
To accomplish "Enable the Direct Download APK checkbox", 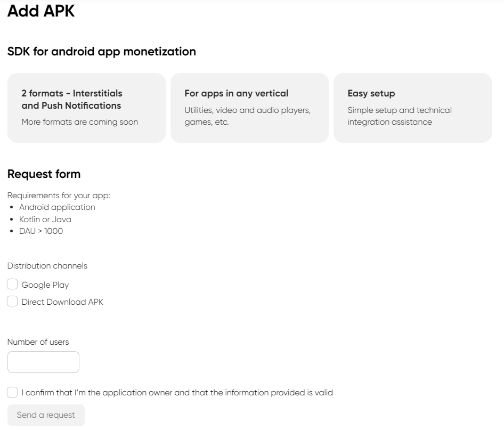I will 12,302.
